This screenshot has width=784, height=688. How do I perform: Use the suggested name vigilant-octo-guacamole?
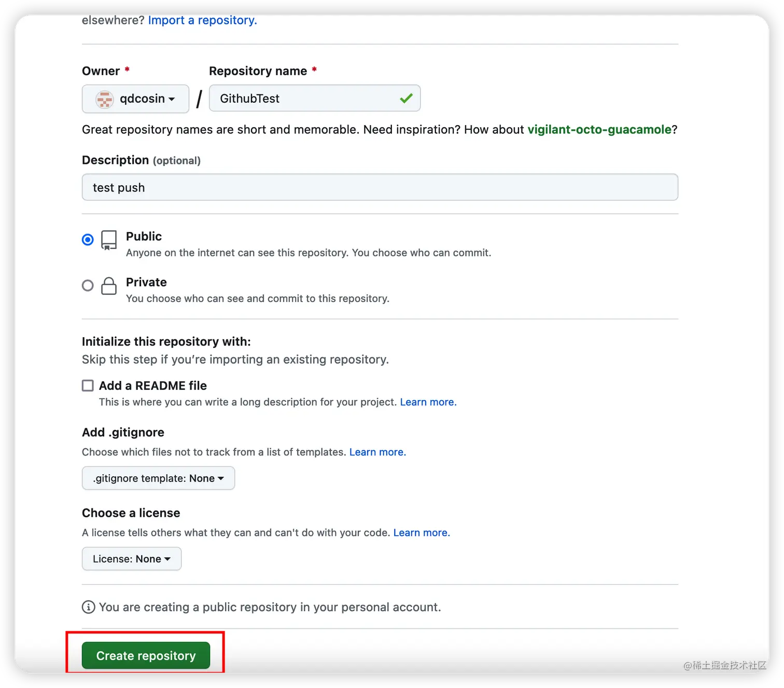point(599,130)
